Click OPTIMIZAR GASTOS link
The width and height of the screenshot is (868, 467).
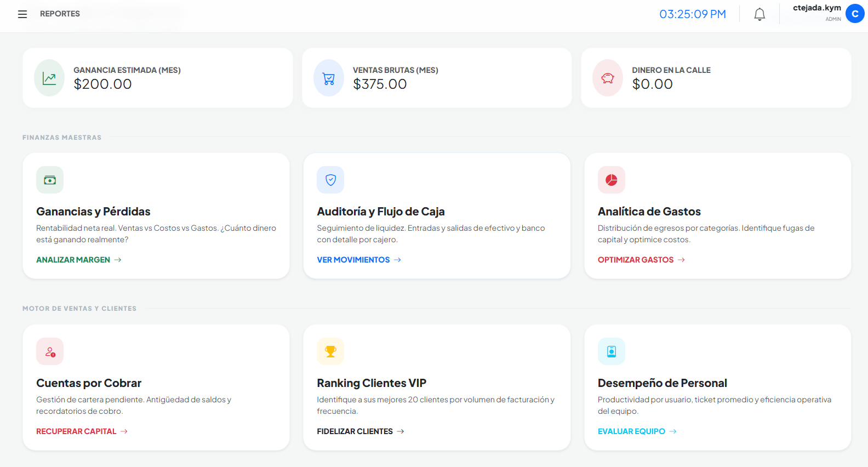pos(636,259)
